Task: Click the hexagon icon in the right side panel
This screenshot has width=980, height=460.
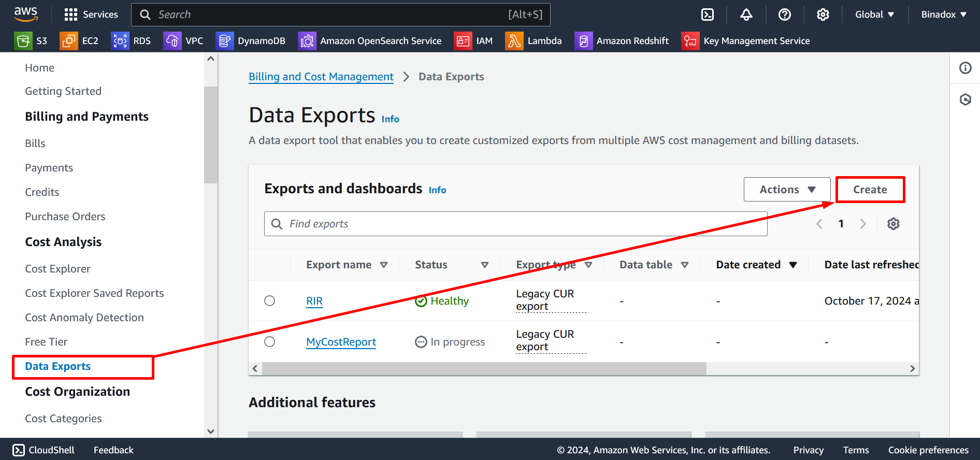Action: 965,99
